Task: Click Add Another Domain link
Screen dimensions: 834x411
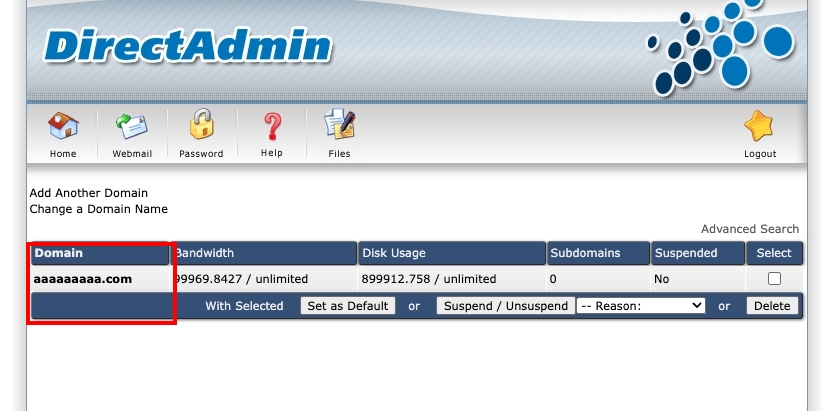Action: 89,193
